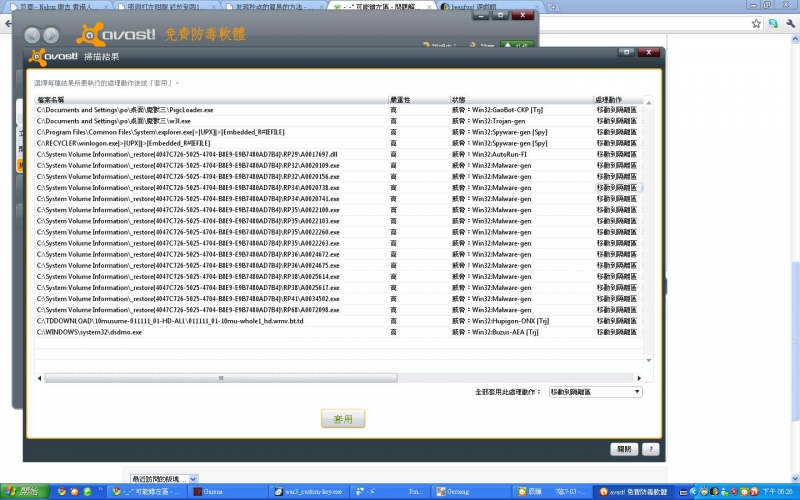
Task: Open action dropdown for PigcLoader.exe row
Action: [617, 110]
